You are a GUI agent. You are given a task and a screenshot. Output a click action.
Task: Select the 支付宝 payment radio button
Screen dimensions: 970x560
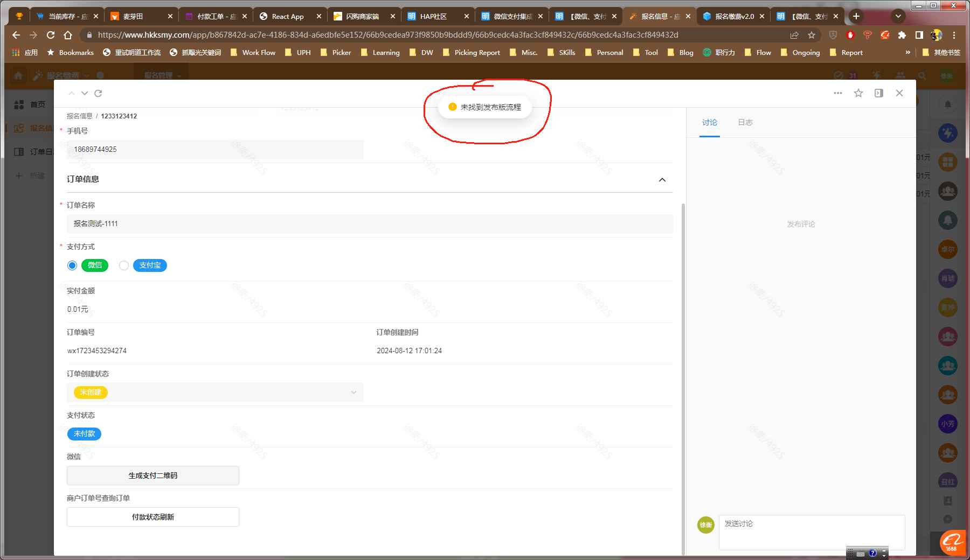pyautogui.click(x=124, y=265)
